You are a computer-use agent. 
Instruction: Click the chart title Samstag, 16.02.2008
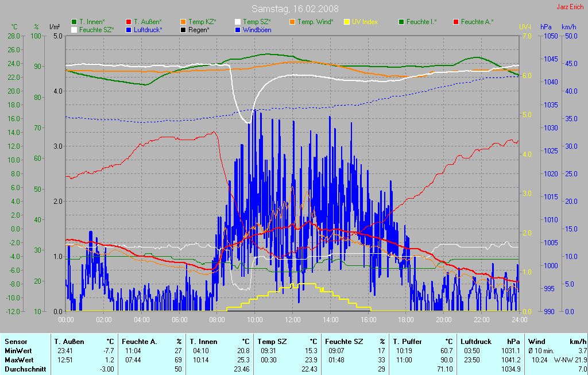point(295,9)
